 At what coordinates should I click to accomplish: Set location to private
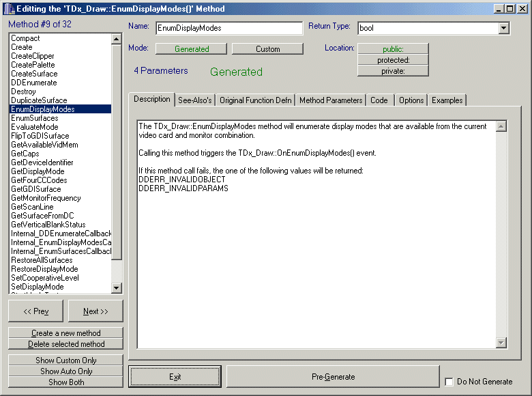pos(393,71)
